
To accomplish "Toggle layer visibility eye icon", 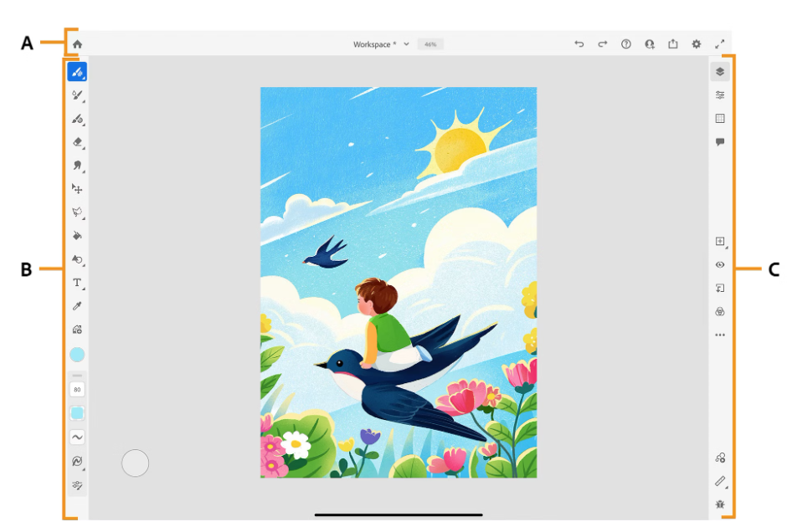I will 720,264.
